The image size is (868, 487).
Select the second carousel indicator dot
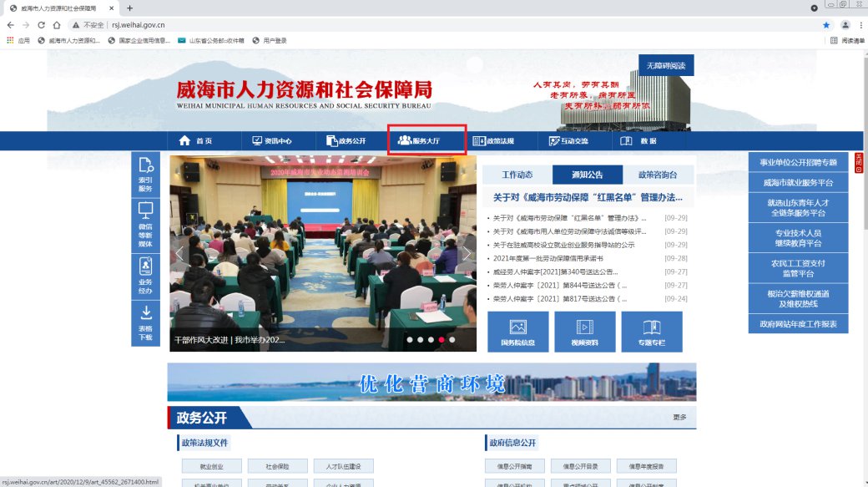tap(420, 340)
